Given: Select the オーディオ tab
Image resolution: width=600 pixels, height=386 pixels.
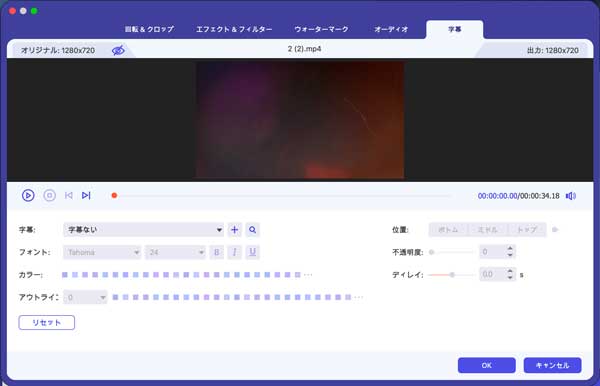Looking at the screenshot, I should [391, 29].
